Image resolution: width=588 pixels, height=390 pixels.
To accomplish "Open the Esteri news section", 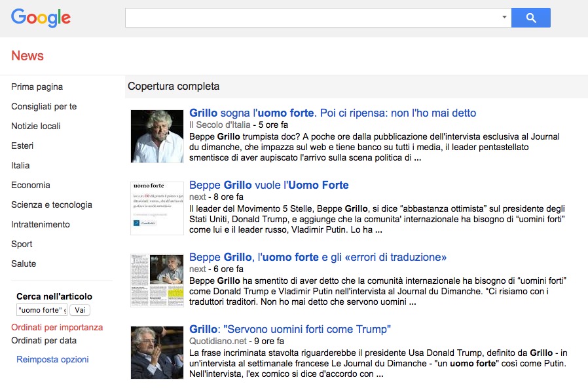I will pos(22,146).
